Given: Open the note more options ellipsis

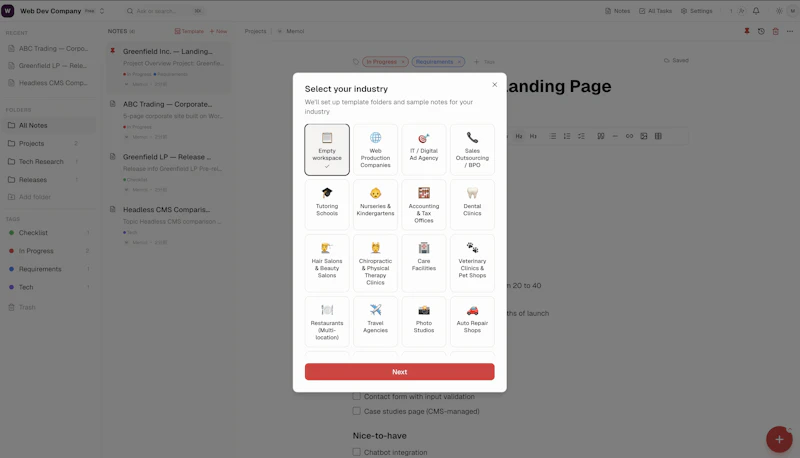Looking at the screenshot, I should click(x=790, y=31).
